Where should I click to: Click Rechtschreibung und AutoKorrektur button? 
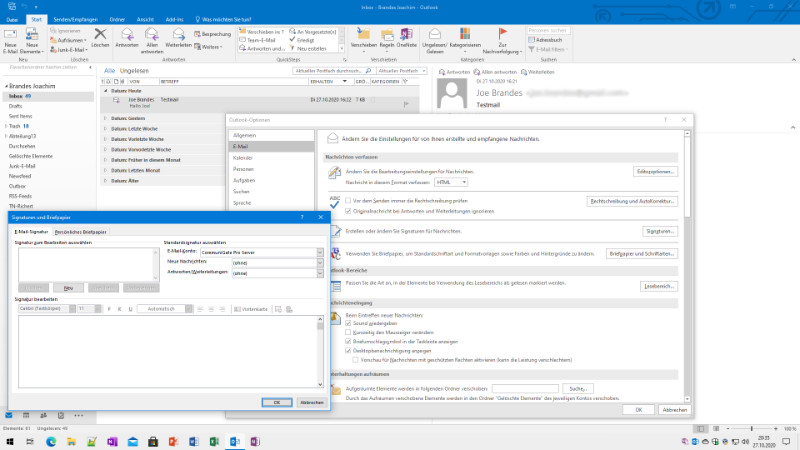pos(632,201)
